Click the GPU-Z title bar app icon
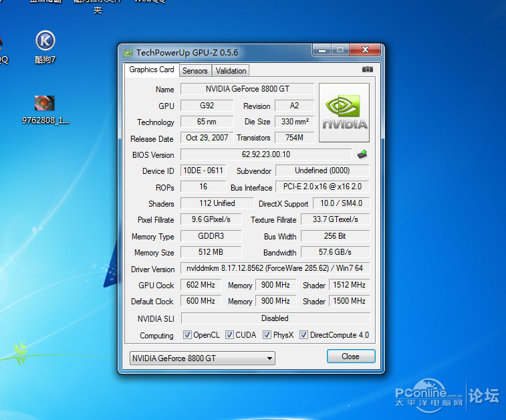This screenshot has height=420, width=506. click(x=128, y=53)
